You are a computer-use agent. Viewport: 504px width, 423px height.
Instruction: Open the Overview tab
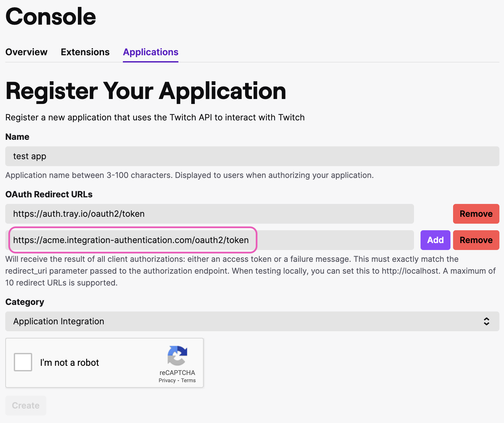pos(26,52)
